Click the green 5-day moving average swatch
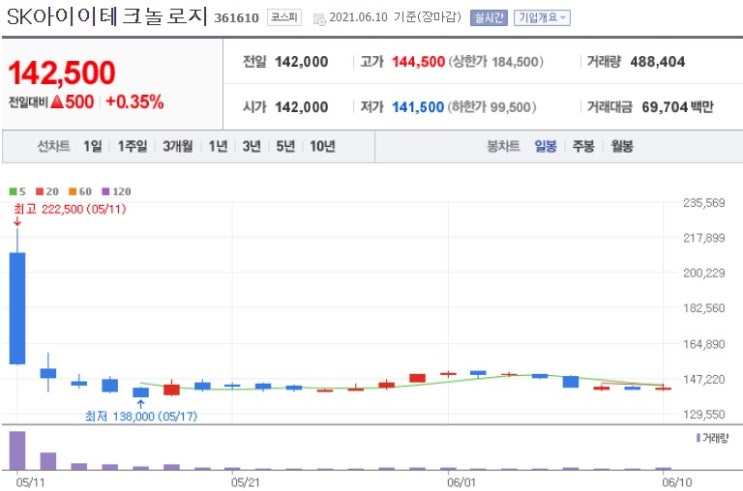Viewport: 743px width, 491px height. click(13, 191)
